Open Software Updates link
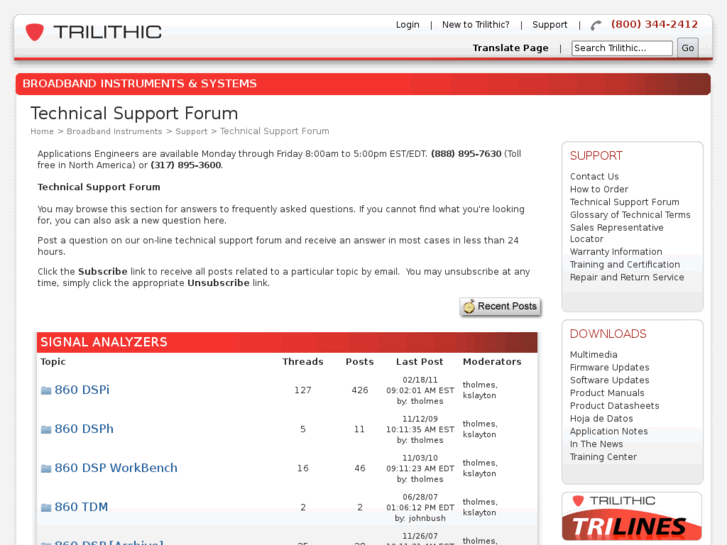The image size is (727, 545). coord(610,380)
